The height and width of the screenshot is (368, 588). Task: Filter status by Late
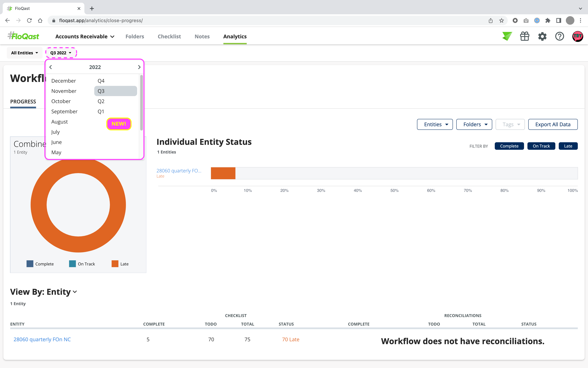[568, 146]
